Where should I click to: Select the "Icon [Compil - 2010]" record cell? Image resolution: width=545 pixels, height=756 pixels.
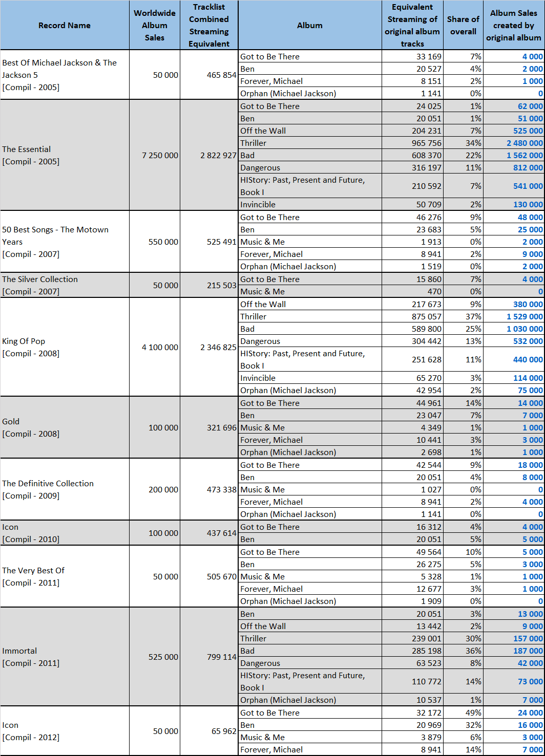pos(65,533)
